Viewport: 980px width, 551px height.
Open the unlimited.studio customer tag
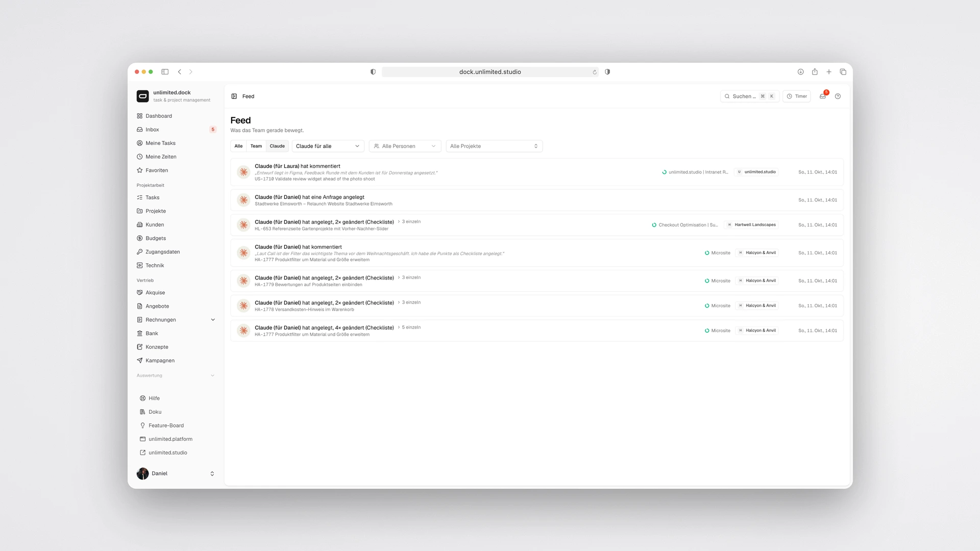756,172
